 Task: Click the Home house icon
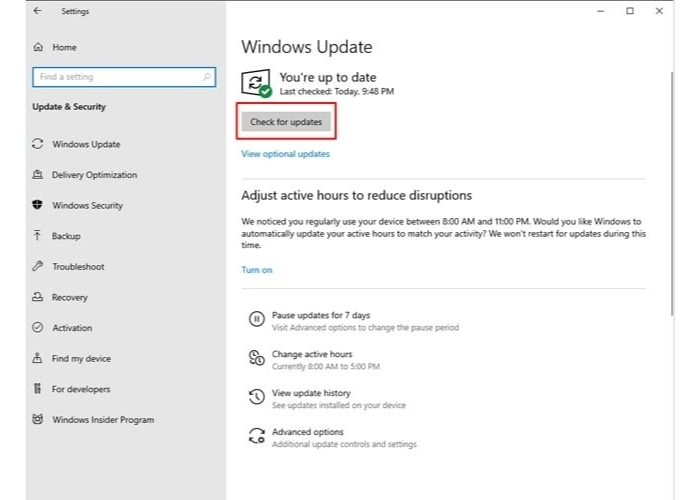(x=38, y=47)
